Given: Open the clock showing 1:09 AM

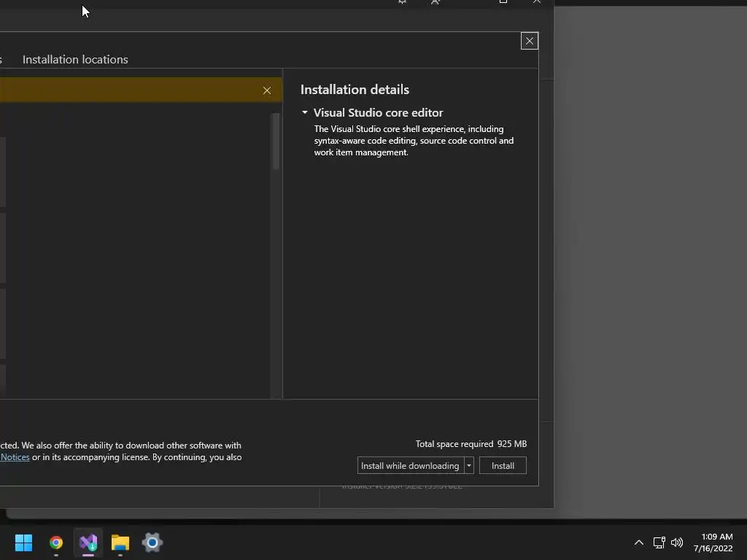Looking at the screenshot, I should [x=713, y=542].
